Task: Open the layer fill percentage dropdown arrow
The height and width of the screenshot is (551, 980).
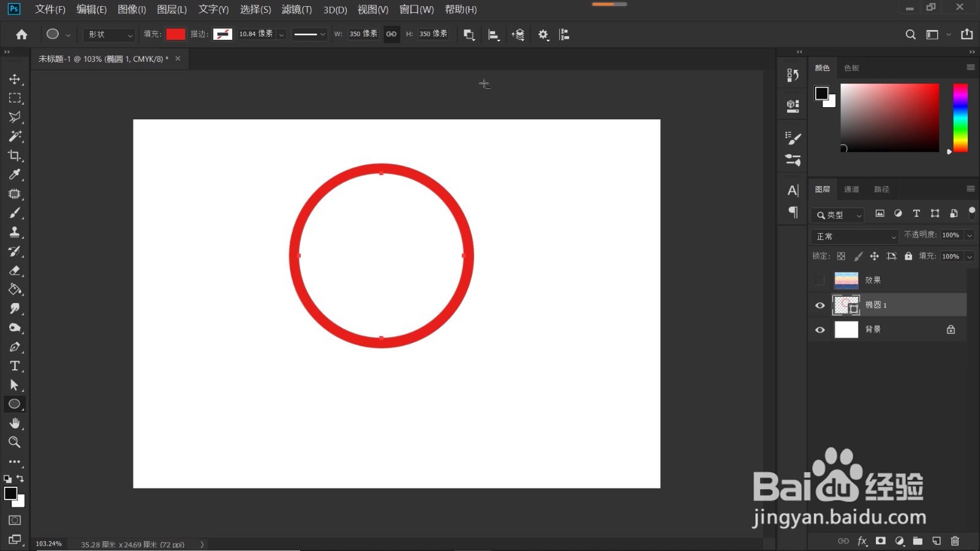Action: (970, 257)
